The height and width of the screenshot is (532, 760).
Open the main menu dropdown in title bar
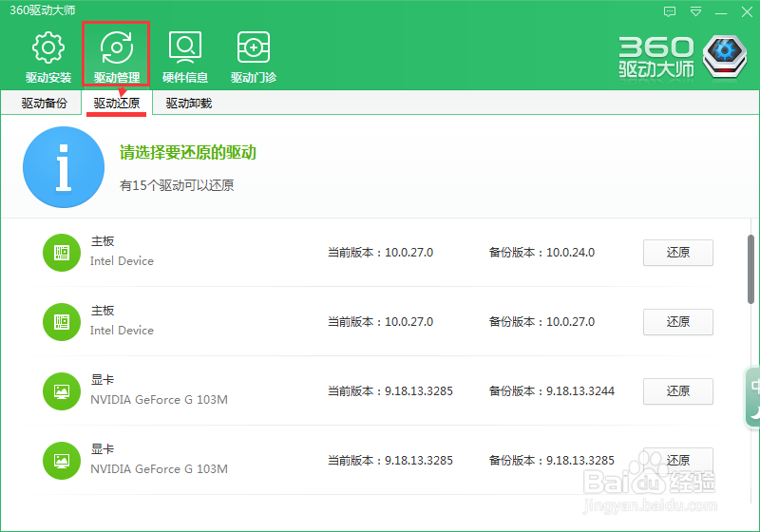tap(695, 11)
